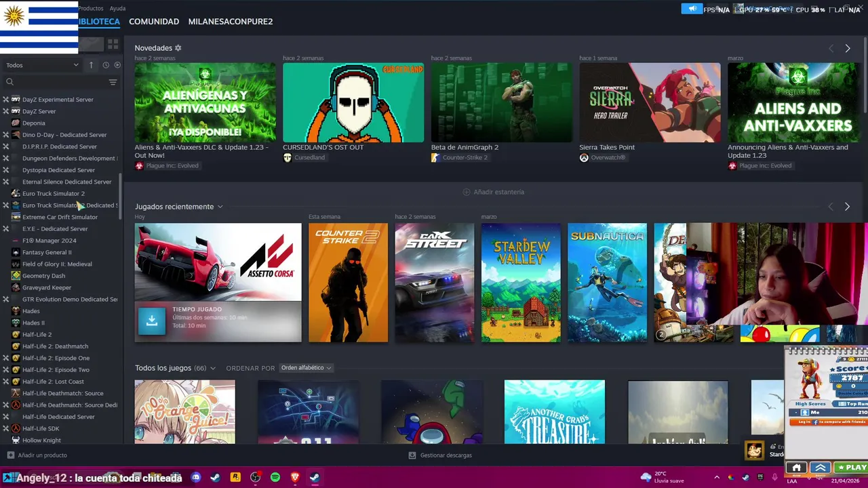The height and width of the screenshot is (488, 868).
Task: Open the weather widget showing 20°C
Action: (x=661, y=477)
